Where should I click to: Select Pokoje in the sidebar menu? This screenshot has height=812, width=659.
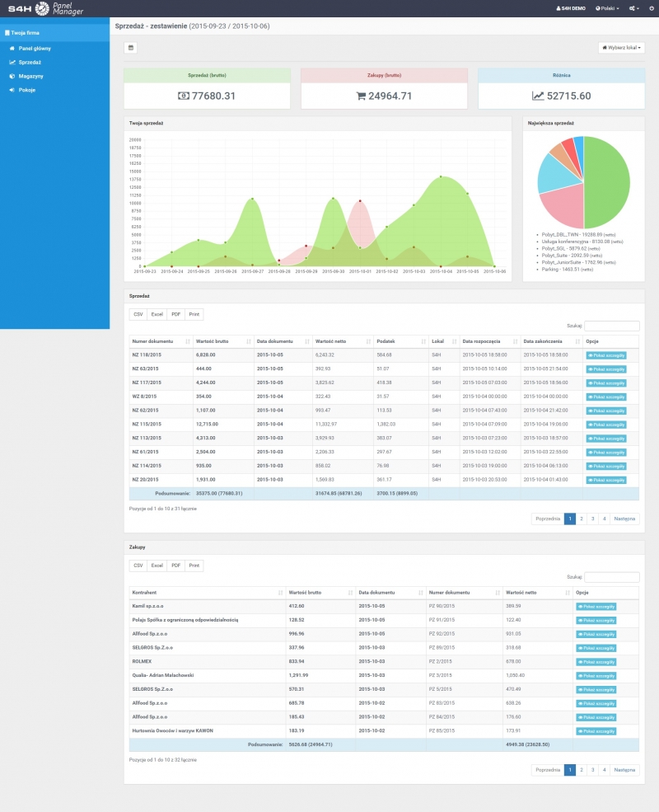click(26, 89)
